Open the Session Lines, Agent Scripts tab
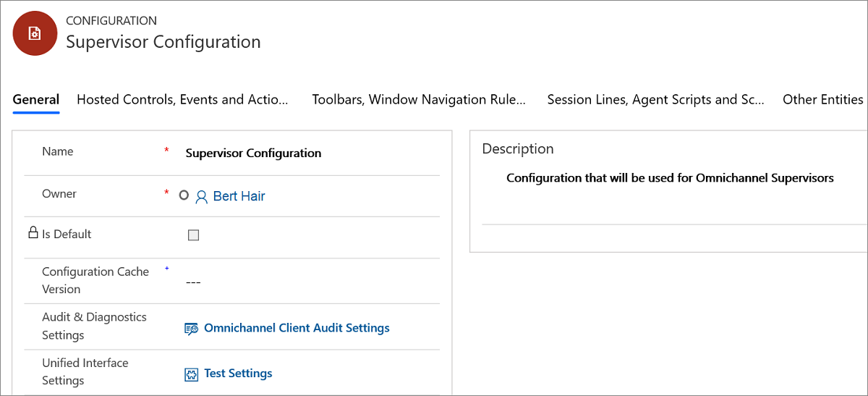Viewport: 868px width, 396px height. click(x=656, y=100)
